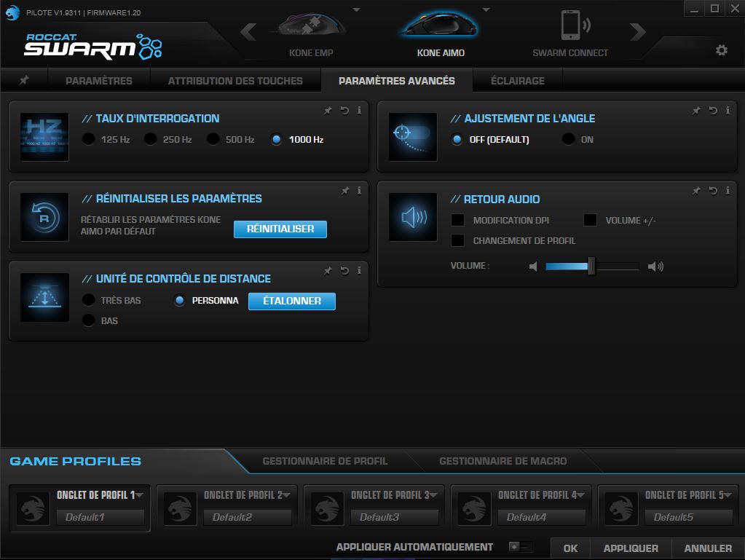Reset Taux d'interrogation panel to default

(344, 111)
